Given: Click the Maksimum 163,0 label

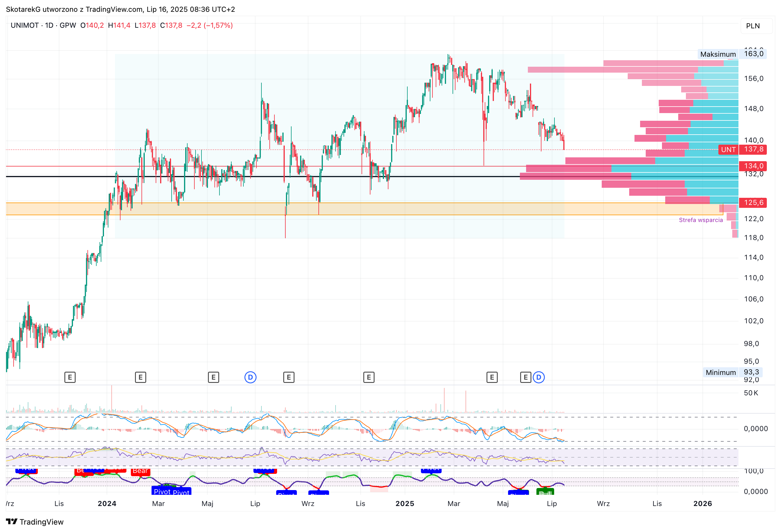Looking at the screenshot, I should coord(732,54).
